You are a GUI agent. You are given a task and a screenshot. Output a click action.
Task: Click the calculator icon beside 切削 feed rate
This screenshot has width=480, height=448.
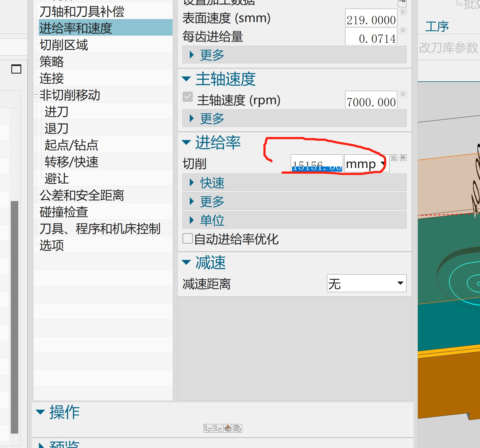tap(403, 158)
